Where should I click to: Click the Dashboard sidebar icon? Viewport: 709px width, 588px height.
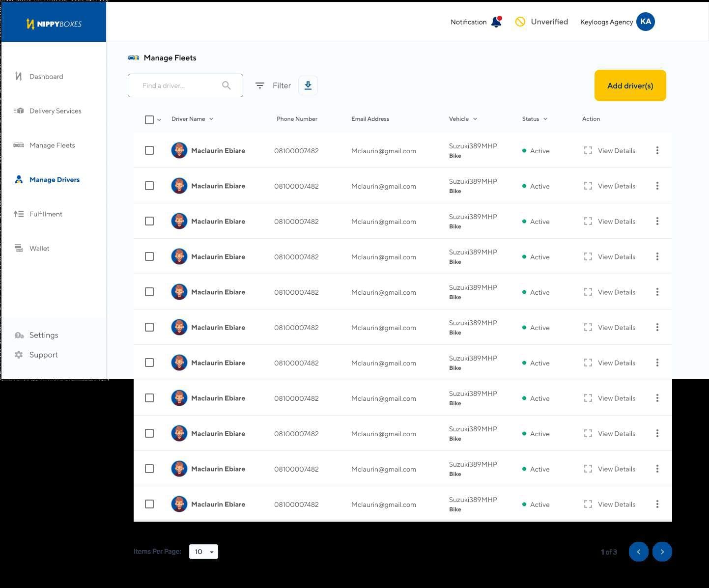click(19, 76)
